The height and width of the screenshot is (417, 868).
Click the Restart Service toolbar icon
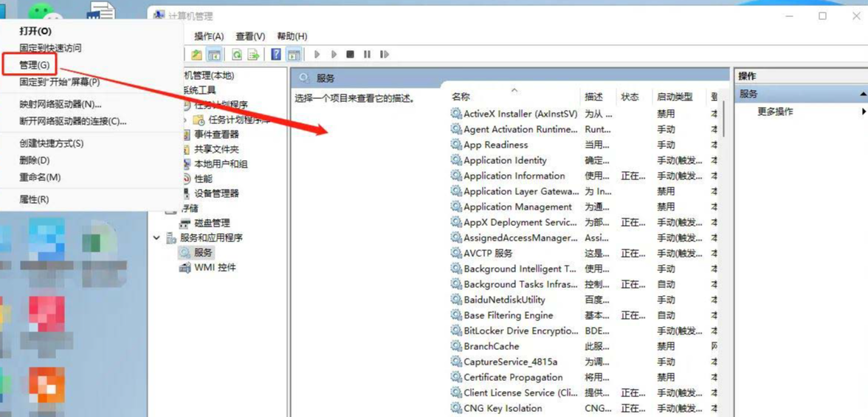click(384, 55)
